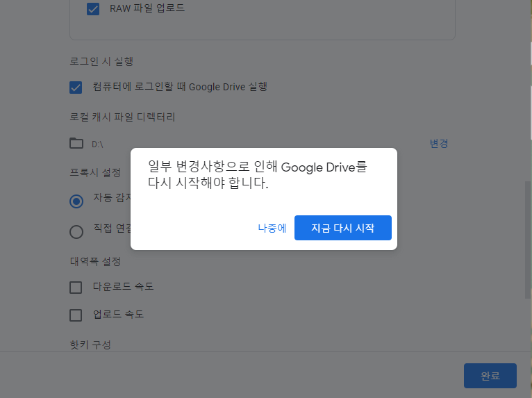Enable the 다운로드 속도 limit checkbox
Viewport: 532px width, 398px height.
coord(76,288)
